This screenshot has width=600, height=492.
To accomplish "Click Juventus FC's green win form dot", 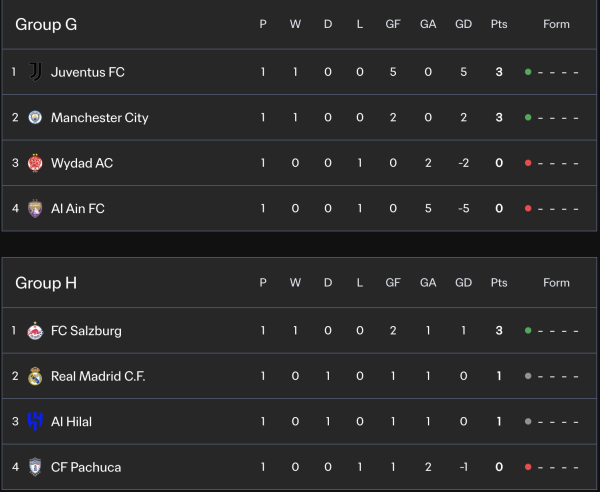I will tap(527, 72).
